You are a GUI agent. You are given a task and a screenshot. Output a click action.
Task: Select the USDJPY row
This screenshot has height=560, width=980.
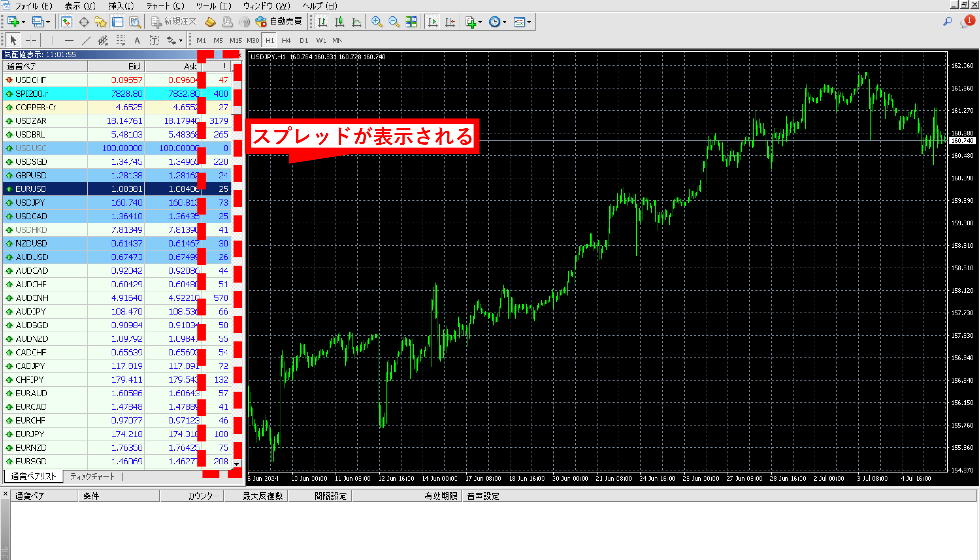click(x=117, y=203)
